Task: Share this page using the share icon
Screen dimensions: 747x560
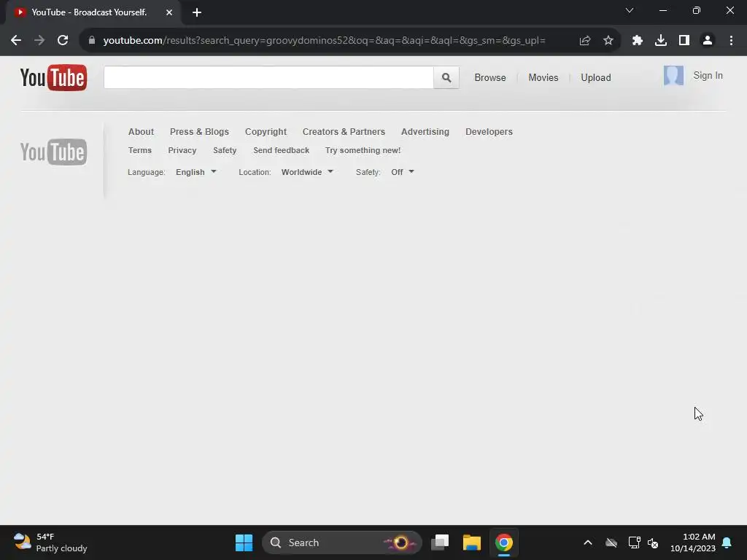Action: pos(585,41)
